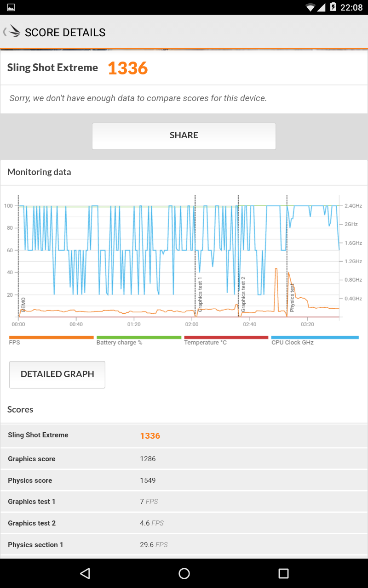Open recent apps with square button

click(283, 573)
